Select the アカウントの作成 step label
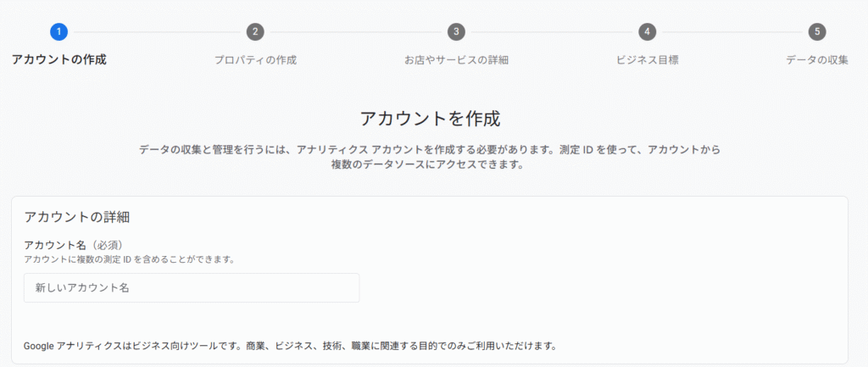868x367 pixels. [x=59, y=60]
